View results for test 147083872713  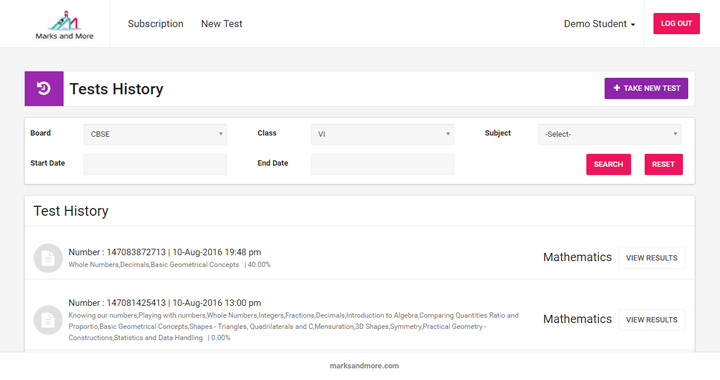point(652,258)
